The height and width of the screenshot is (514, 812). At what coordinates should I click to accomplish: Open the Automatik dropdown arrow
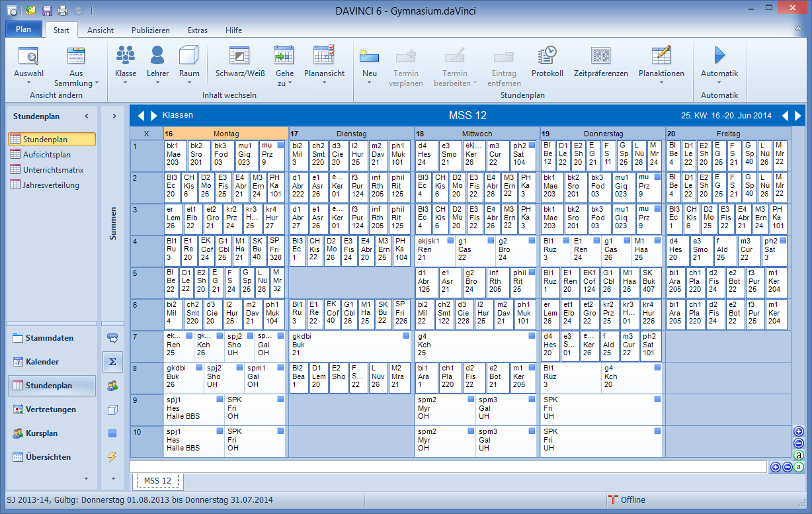coord(719,83)
